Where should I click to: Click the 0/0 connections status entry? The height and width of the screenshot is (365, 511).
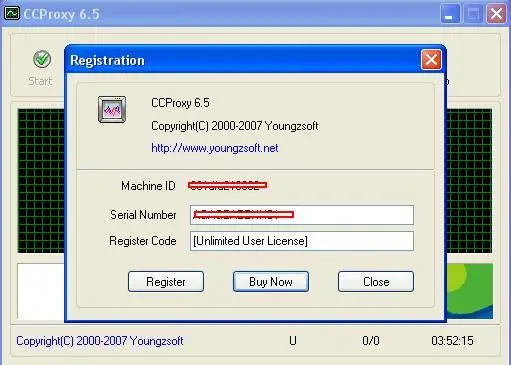coord(371,341)
